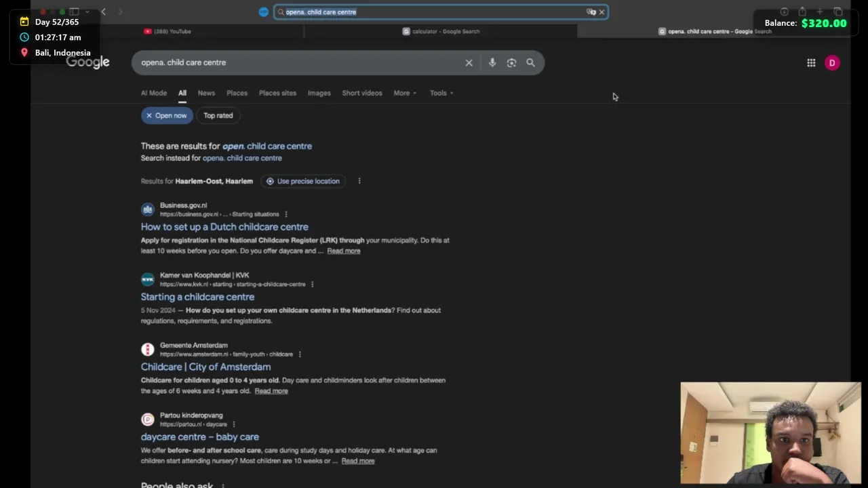Click Kamer van Koophandel | KVK text

point(204,275)
